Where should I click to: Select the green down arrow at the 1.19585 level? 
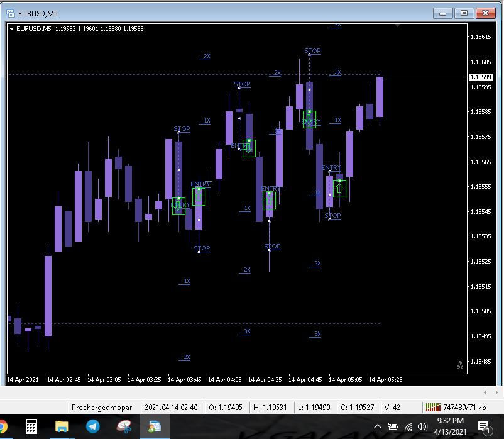(x=309, y=119)
